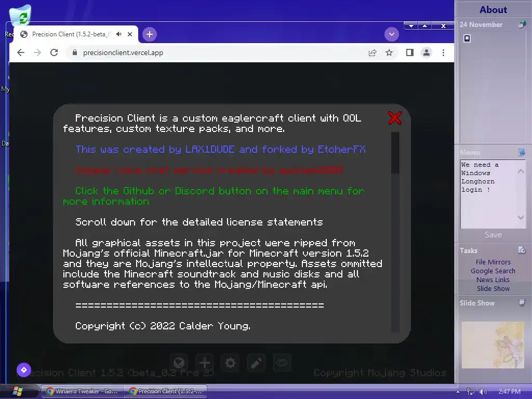The height and width of the screenshot is (399, 532).
Task: Mute the Precision Client tab audio
Action: (119, 34)
